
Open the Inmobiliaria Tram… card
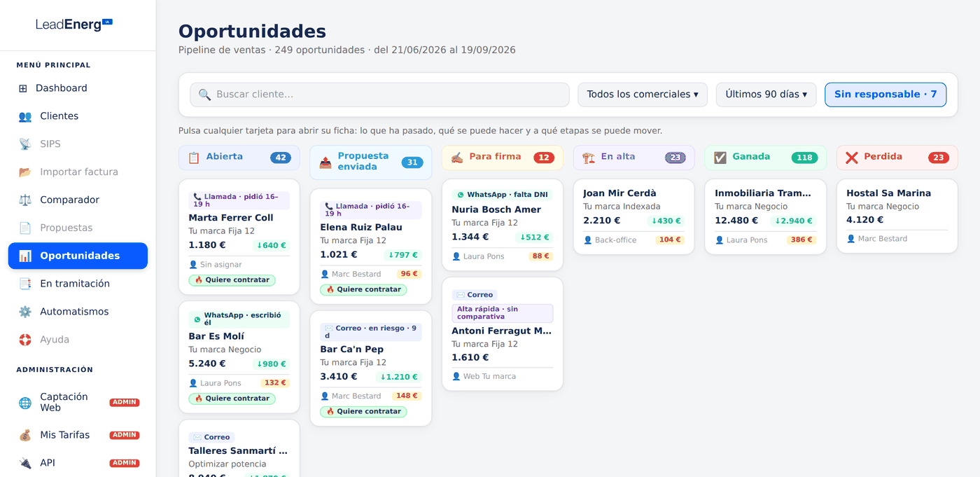coord(766,216)
